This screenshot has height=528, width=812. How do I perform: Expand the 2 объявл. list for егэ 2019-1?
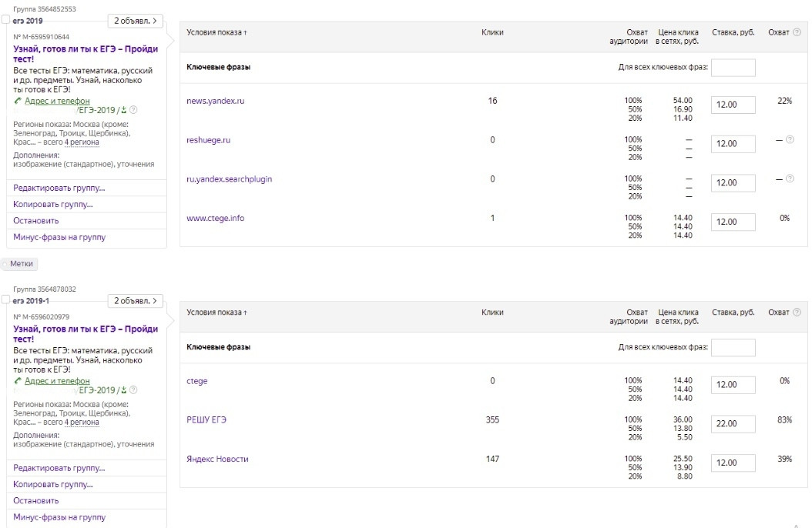[135, 301]
